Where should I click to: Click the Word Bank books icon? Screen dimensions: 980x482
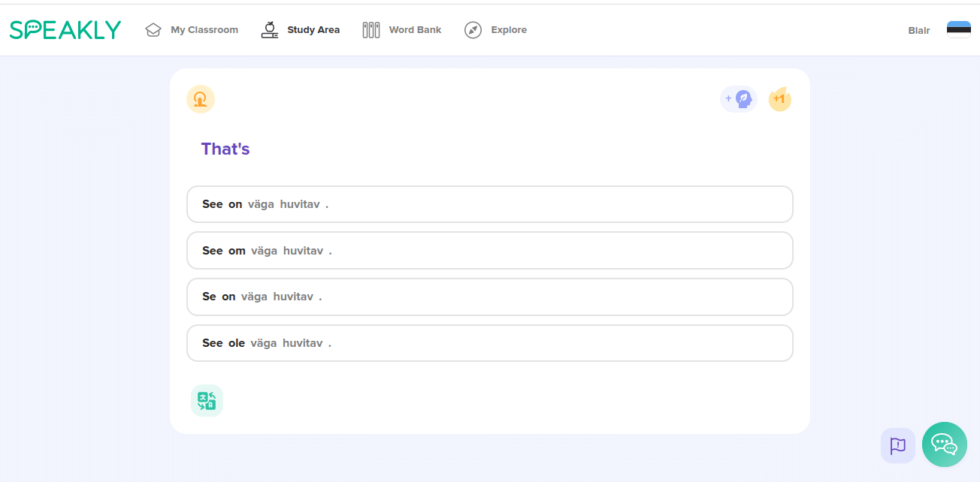point(371,30)
